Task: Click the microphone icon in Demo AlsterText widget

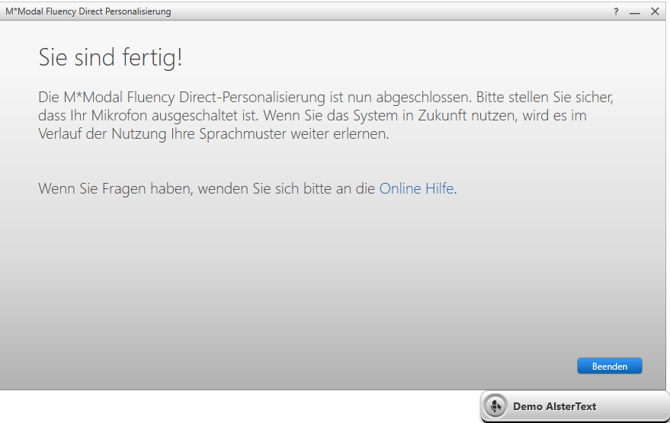Action: (x=495, y=407)
